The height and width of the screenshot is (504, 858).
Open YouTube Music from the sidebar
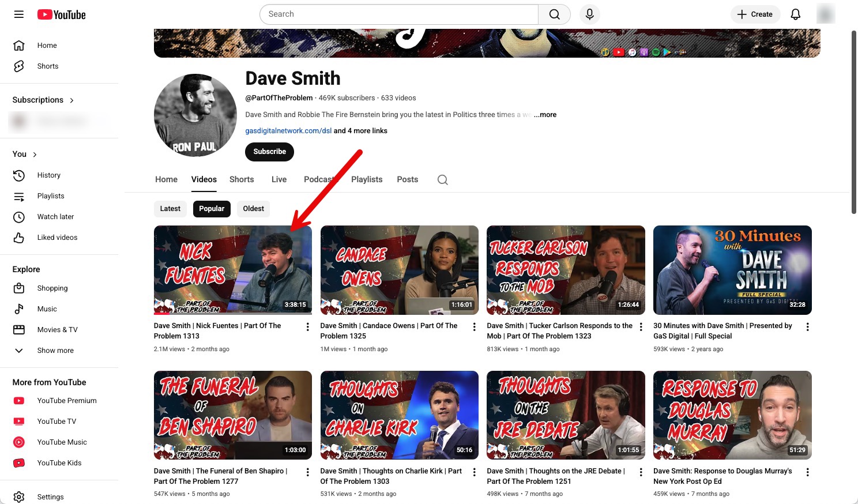pyautogui.click(x=62, y=442)
